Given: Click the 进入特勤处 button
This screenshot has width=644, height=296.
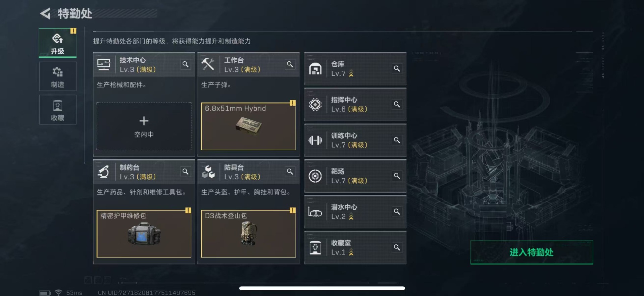Looking at the screenshot, I should 532,252.
